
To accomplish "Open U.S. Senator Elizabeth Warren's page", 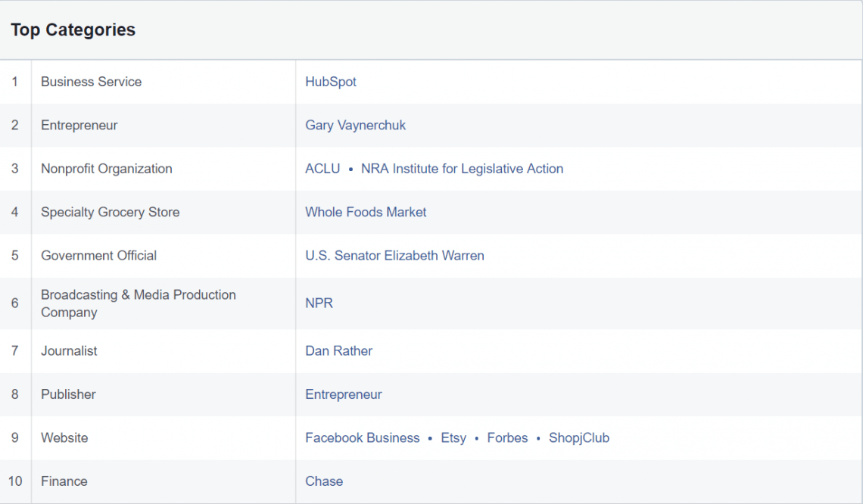I will pos(394,255).
